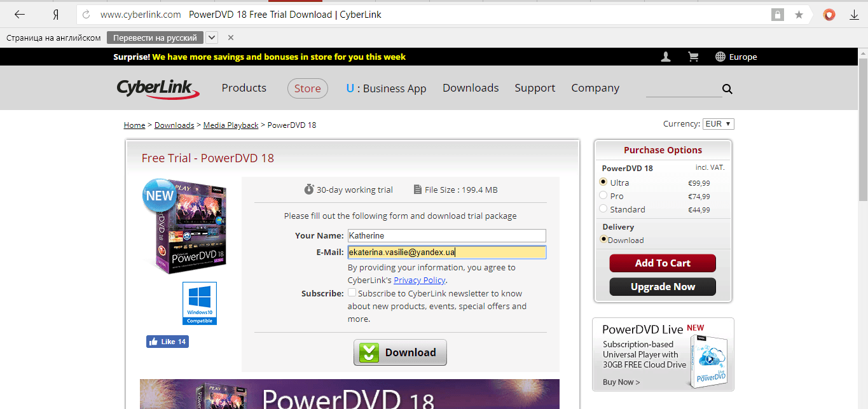Click the padlock security icon in address bar

[777, 15]
